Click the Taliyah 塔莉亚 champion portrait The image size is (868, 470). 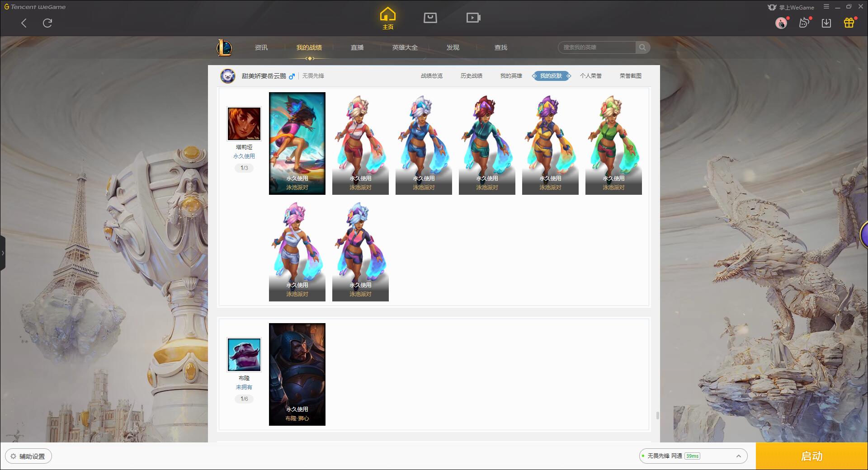click(244, 124)
